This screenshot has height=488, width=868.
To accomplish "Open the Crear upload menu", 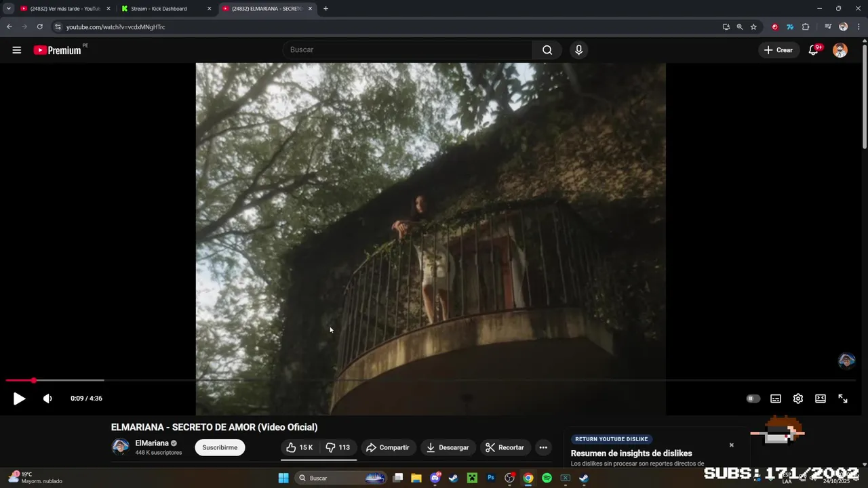I will [778, 50].
